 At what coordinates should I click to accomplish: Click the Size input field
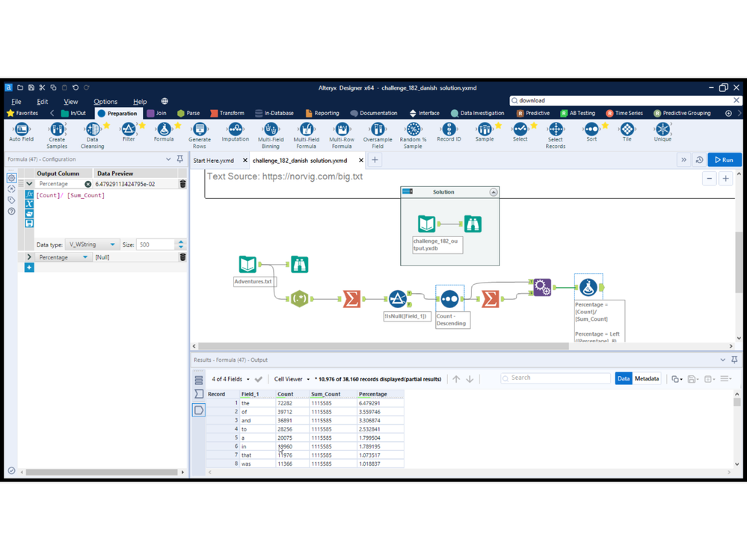[x=156, y=244]
